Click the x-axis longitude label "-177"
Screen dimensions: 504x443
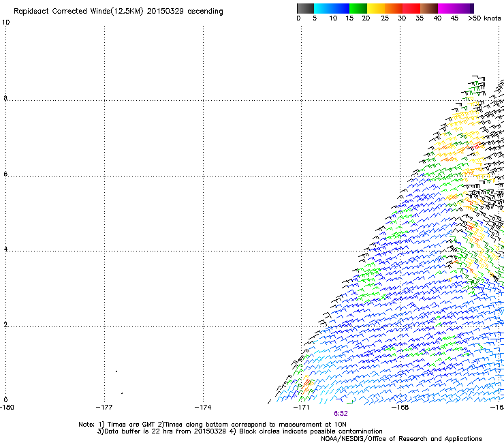[x=104, y=408]
